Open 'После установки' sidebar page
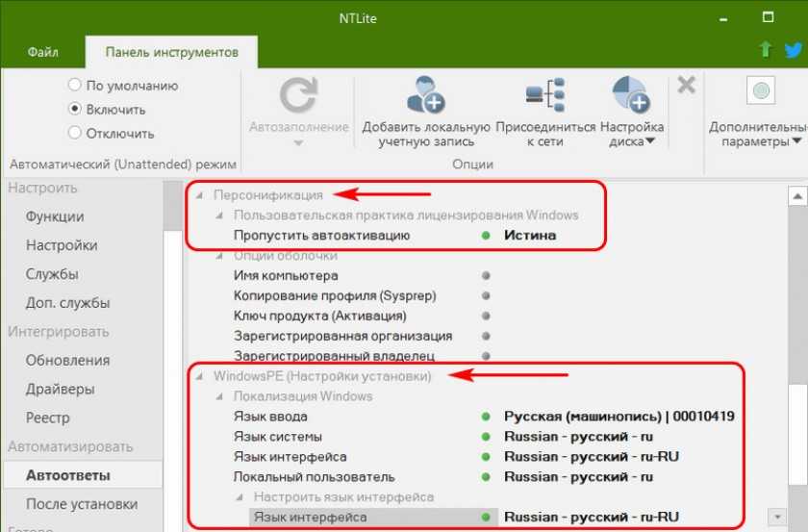Viewport: 808px width, 532px height. [82, 504]
